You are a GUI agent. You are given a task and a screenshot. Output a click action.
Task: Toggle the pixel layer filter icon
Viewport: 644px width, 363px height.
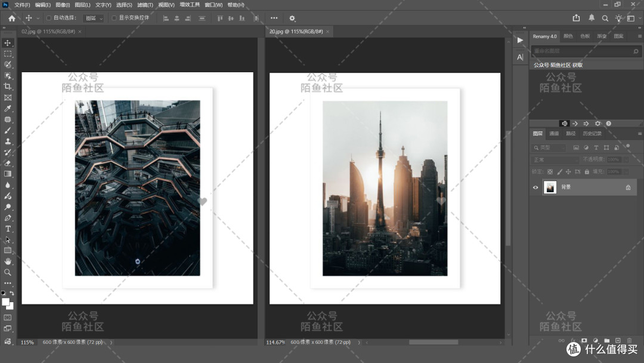click(576, 147)
